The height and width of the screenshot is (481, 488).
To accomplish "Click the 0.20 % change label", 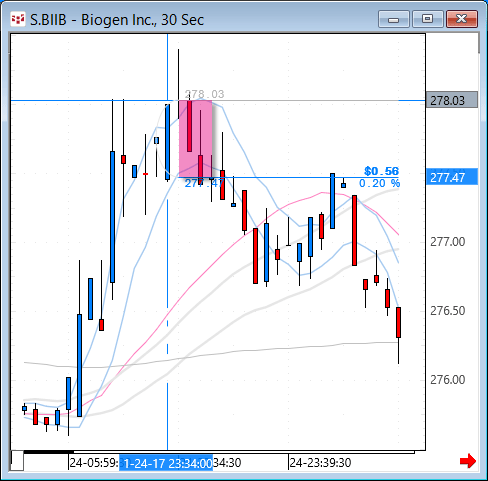I will point(379,183).
